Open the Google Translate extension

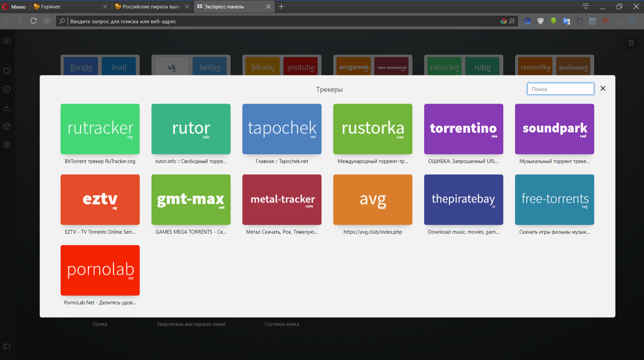click(566, 21)
